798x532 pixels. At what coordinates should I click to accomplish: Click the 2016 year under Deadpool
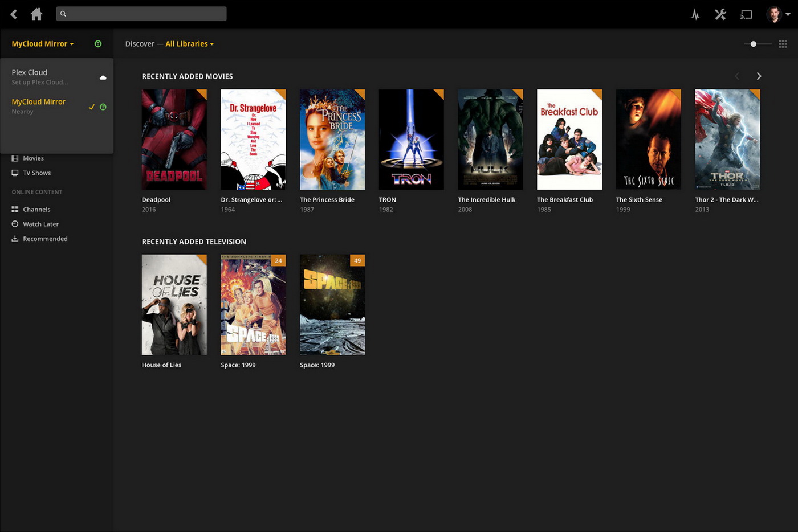[x=149, y=210]
